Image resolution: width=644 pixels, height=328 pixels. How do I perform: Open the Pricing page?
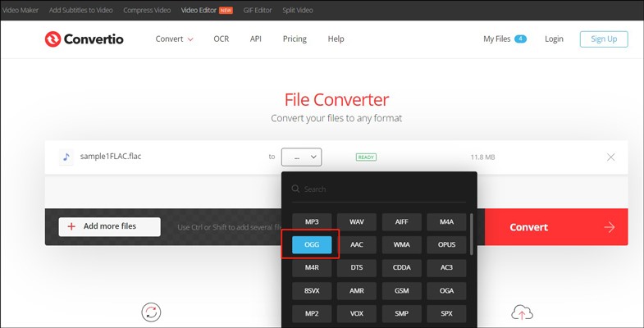coord(295,39)
